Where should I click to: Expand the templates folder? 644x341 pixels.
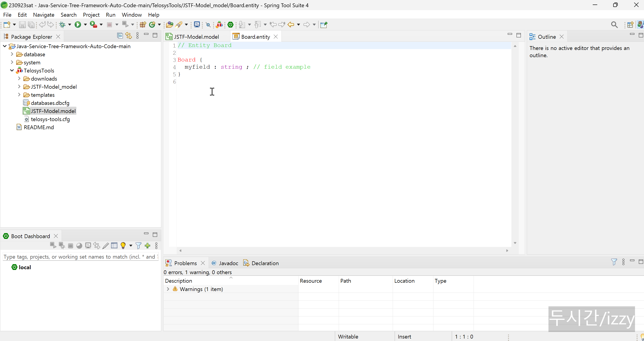click(x=19, y=95)
